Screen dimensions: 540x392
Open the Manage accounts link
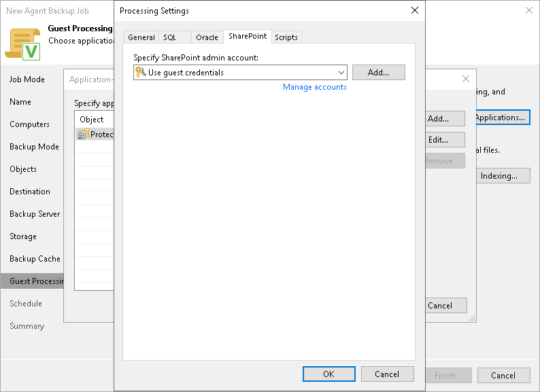(314, 87)
